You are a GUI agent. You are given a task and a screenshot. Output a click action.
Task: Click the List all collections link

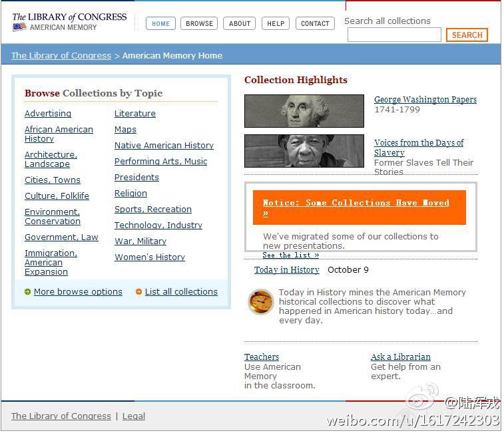[181, 292]
